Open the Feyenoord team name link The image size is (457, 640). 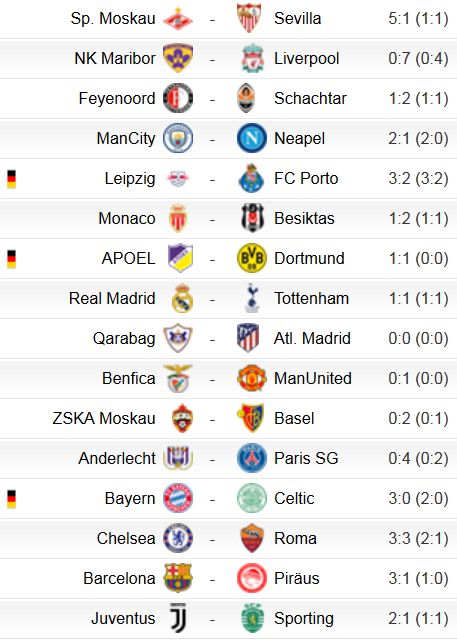pos(117,98)
